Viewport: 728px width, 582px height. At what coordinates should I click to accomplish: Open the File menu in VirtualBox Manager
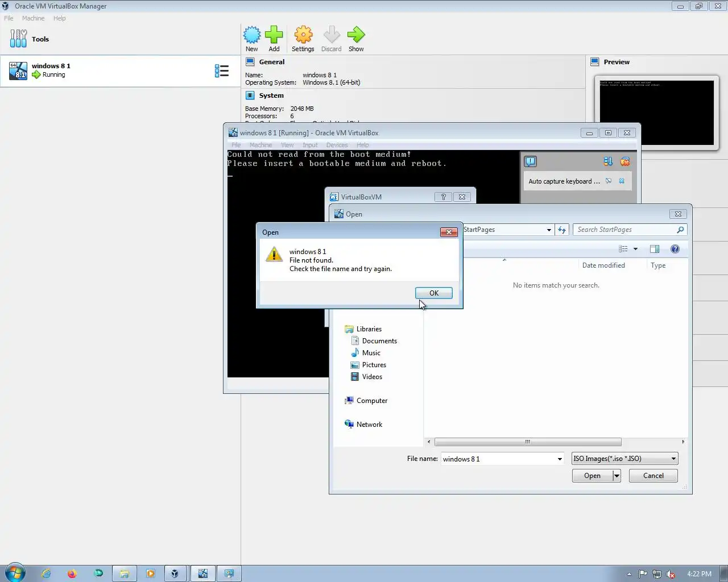tap(9, 18)
